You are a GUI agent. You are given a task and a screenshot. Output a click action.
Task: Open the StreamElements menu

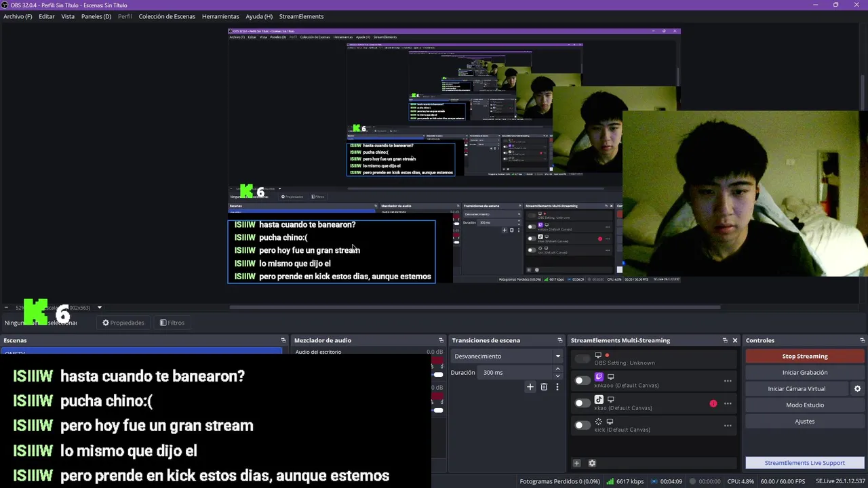(301, 16)
